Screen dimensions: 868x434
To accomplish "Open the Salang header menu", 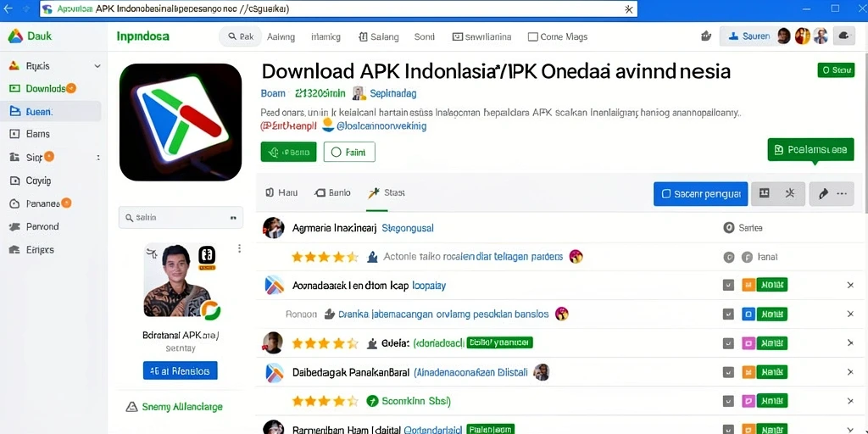I will pos(379,37).
